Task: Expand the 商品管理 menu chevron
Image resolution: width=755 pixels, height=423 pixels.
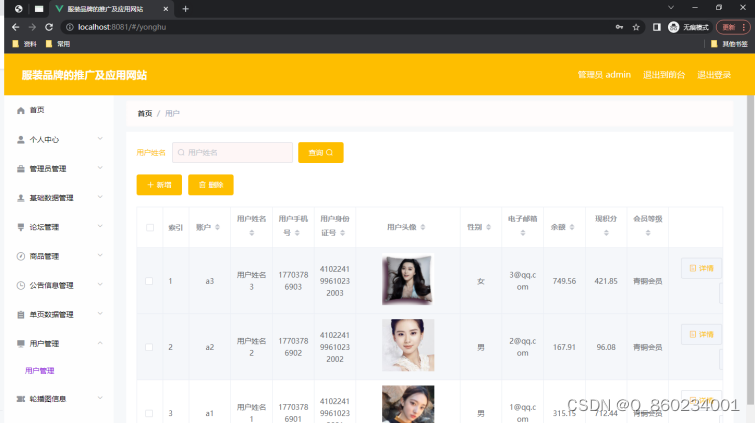Action: pos(100,255)
